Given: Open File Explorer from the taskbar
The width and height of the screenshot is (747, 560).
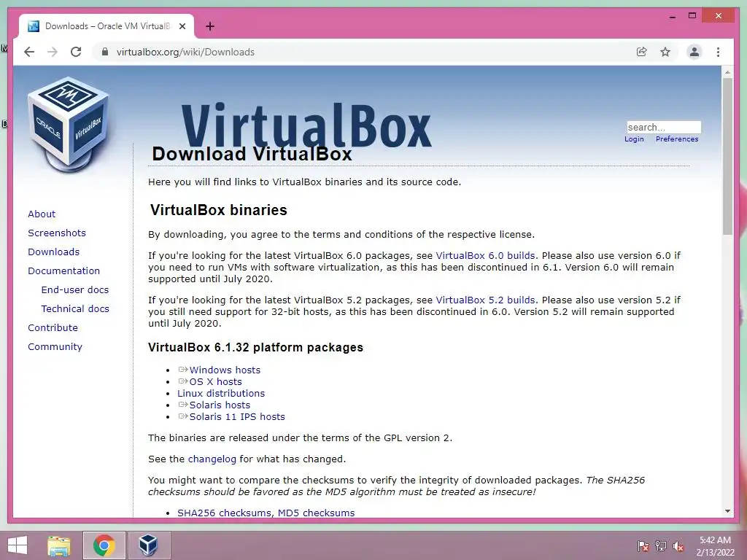Looking at the screenshot, I should click(x=59, y=545).
